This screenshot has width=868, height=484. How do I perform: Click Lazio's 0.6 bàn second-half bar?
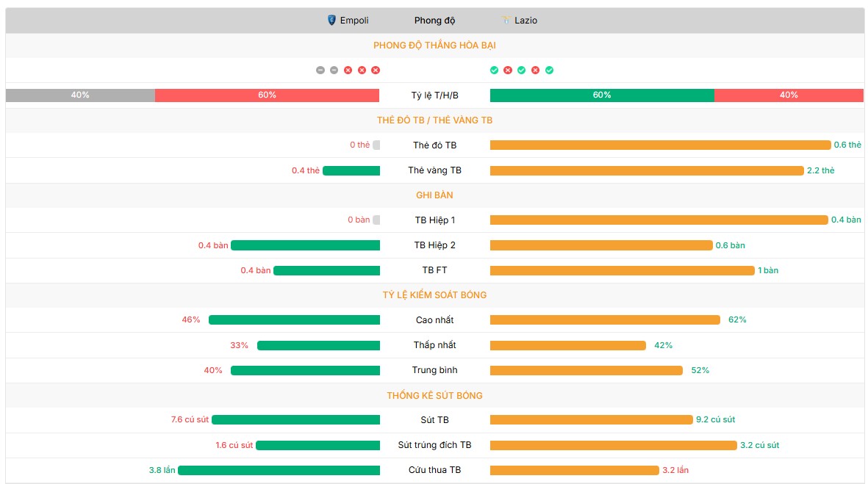coord(601,245)
